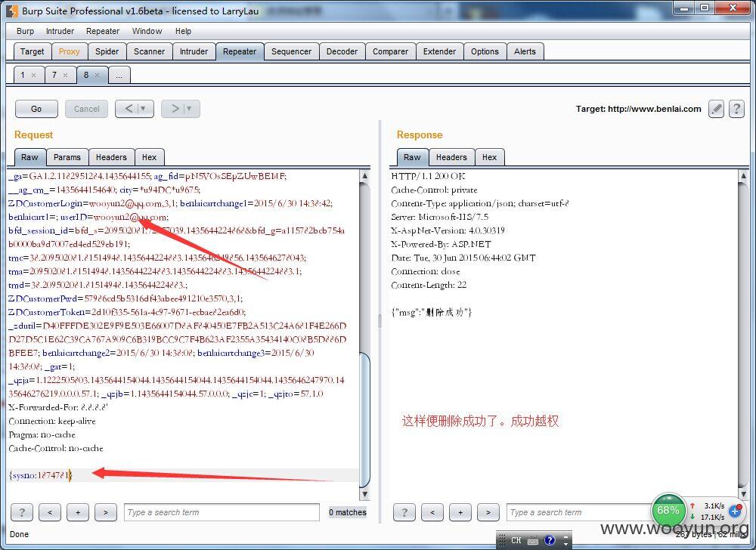Go to previous match in response search
Image resolution: width=756 pixels, height=550 pixels.
pyautogui.click(x=432, y=512)
